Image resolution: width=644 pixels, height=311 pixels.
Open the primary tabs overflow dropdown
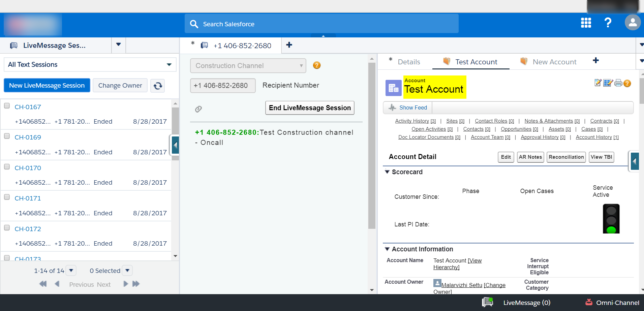coord(641,45)
